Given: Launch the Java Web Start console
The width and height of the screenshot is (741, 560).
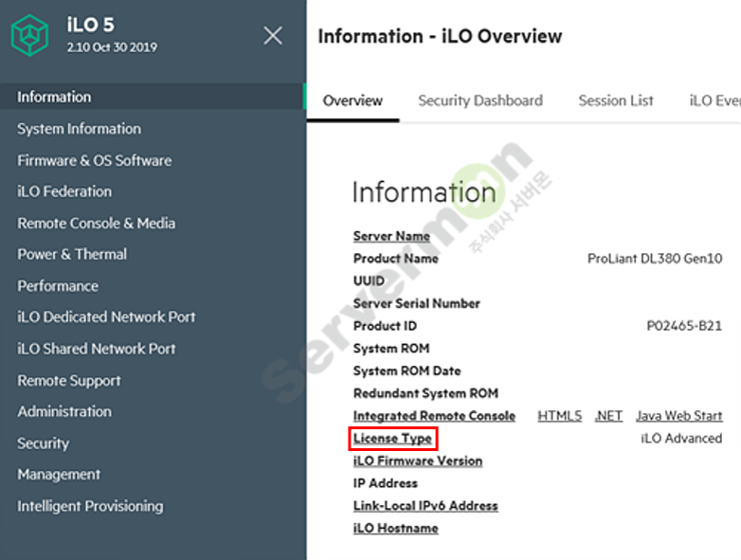Looking at the screenshot, I should click(x=679, y=416).
